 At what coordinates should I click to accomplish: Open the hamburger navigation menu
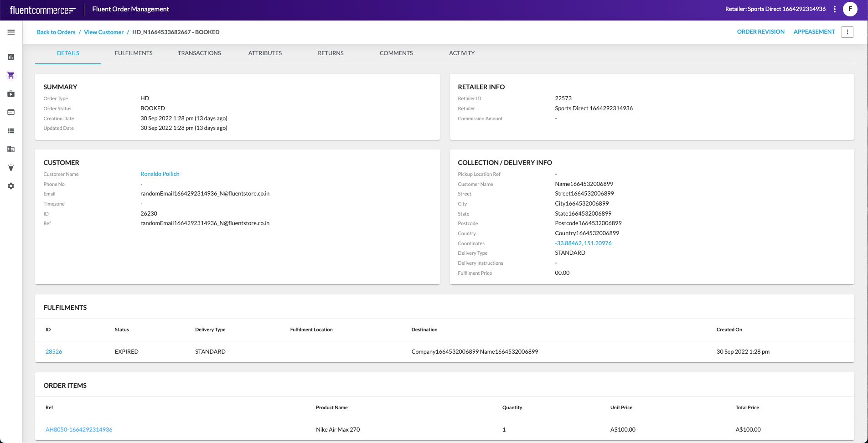(11, 32)
